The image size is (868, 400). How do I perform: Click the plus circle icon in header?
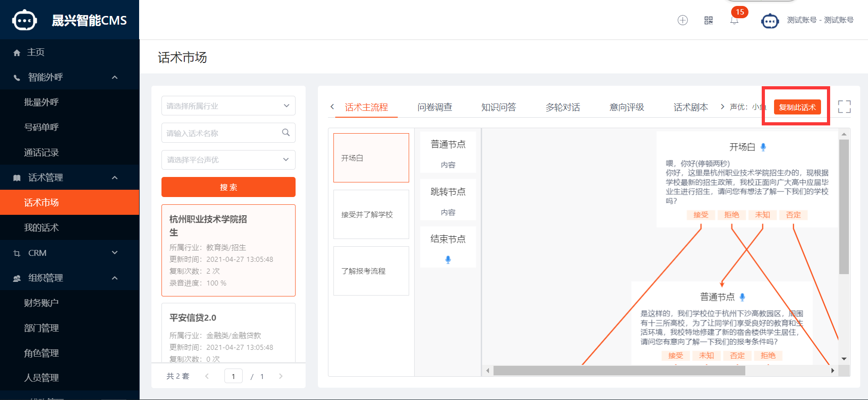(x=682, y=20)
